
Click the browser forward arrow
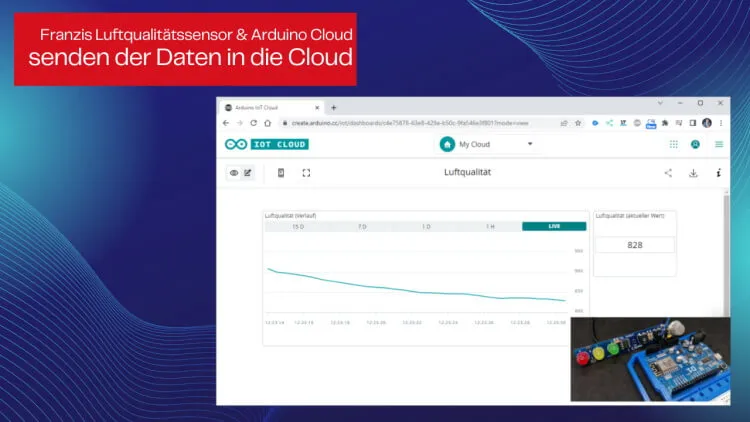coord(240,123)
